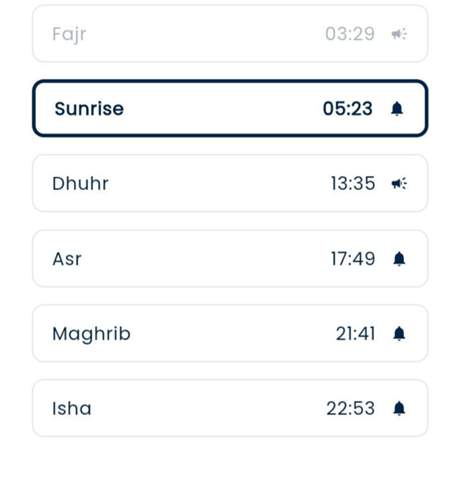460x480 pixels.
Task: Toggle the Sunrise bell notification
Action: coord(397,109)
